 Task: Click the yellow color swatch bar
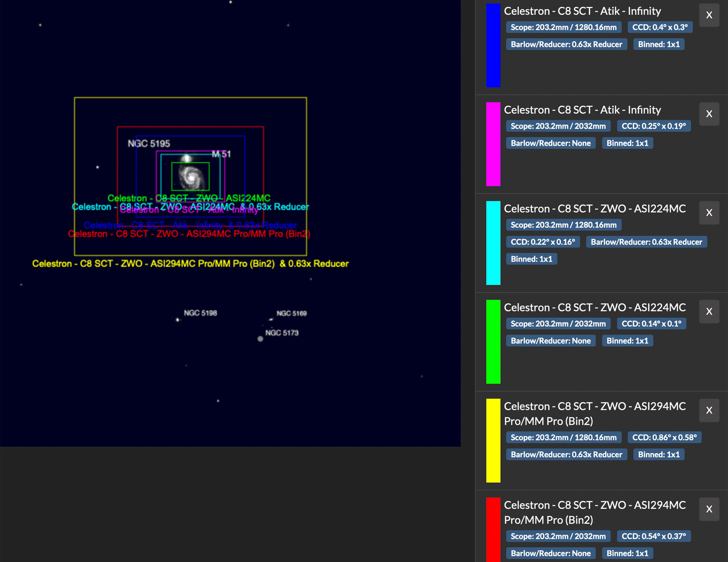493,440
